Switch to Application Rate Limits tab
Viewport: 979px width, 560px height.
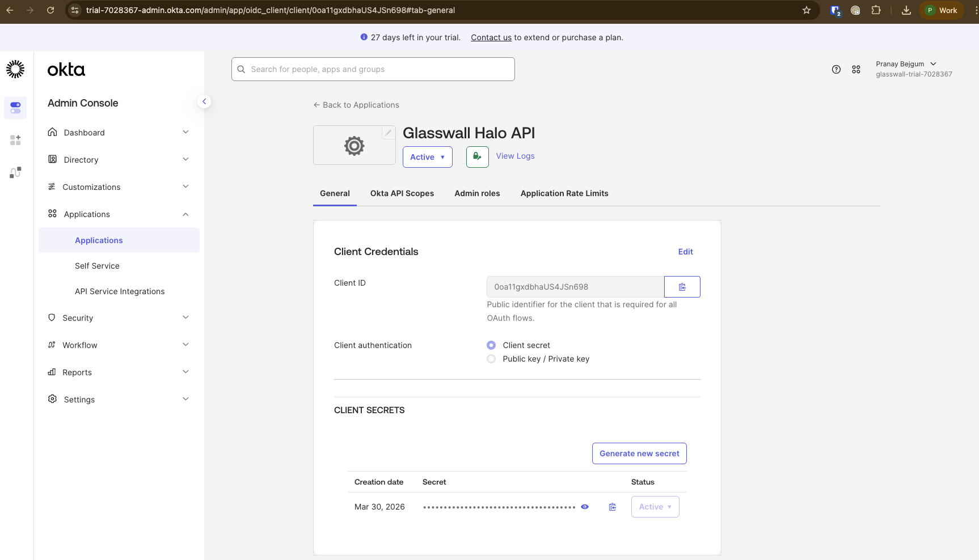click(x=564, y=193)
